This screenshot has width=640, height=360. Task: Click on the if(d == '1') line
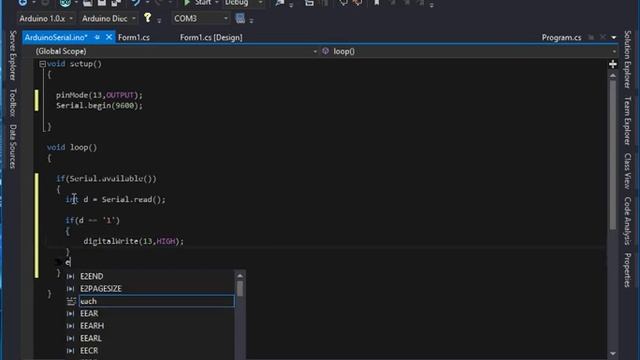click(93, 220)
